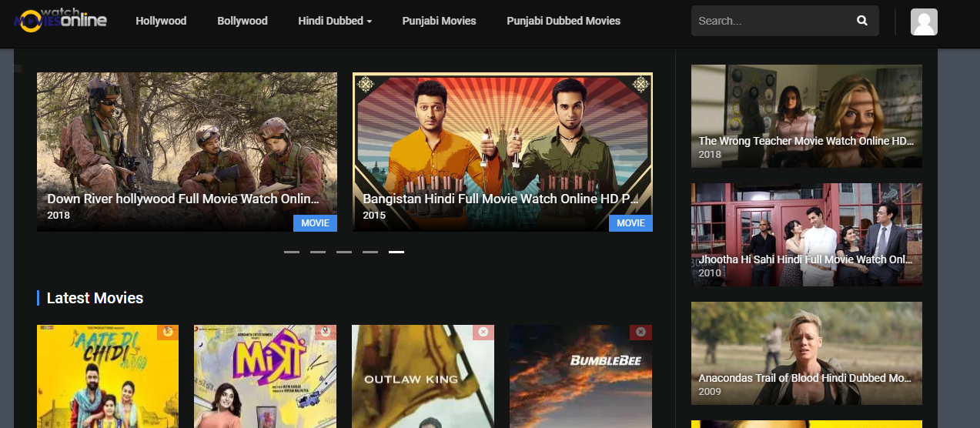Click year 2015 under Bangistan
This screenshot has height=428, width=980.
point(374,216)
